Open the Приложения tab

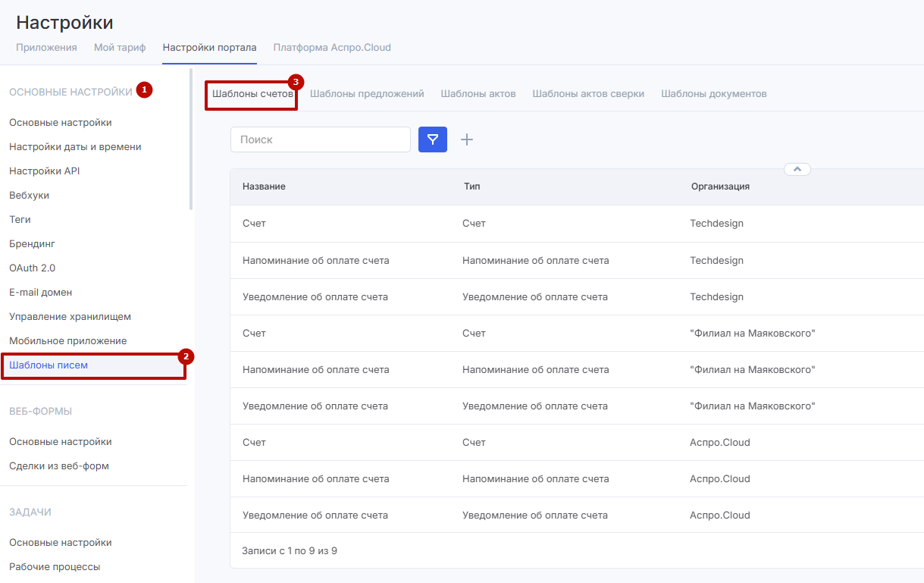click(46, 48)
